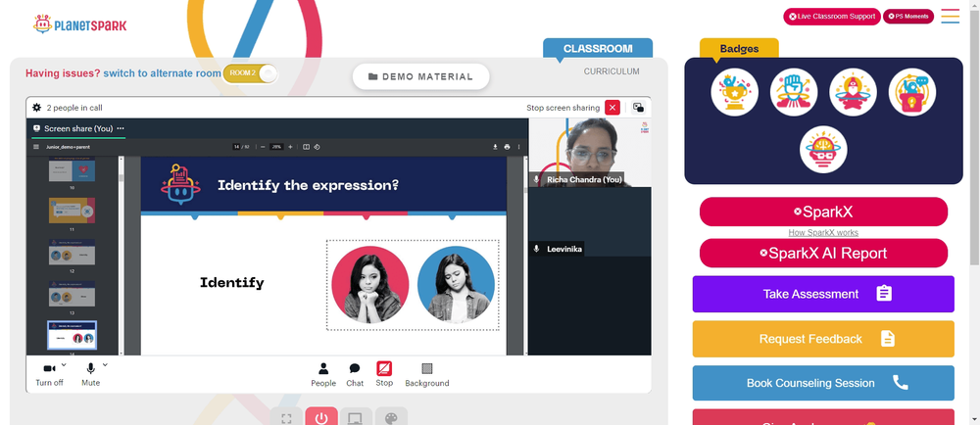
Task: Open How SparkX works link
Action: 823,233
